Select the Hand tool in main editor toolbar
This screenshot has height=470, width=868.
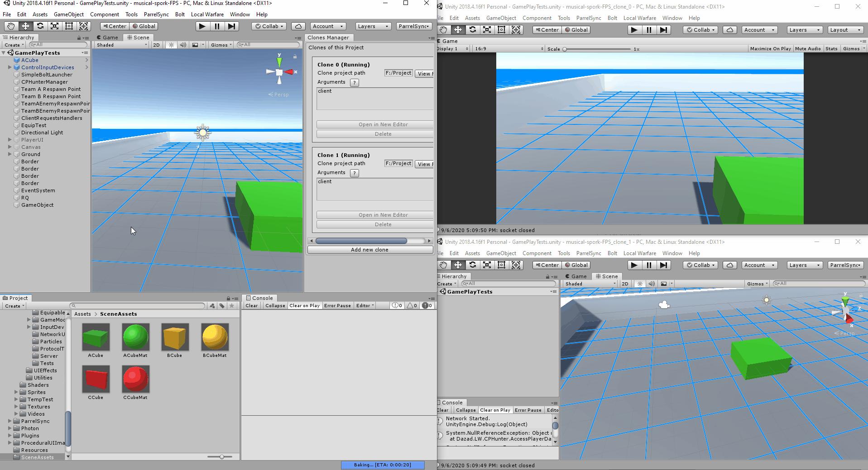point(11,26)
